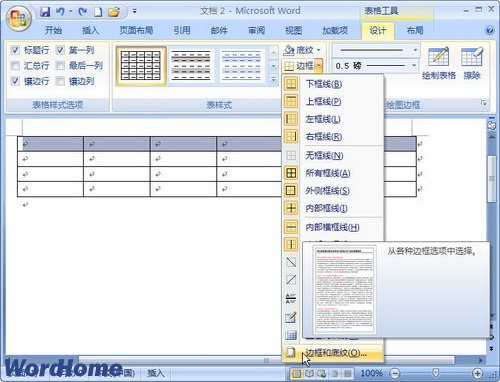Apply inside borders icon 内部框线

pos(291,208)
